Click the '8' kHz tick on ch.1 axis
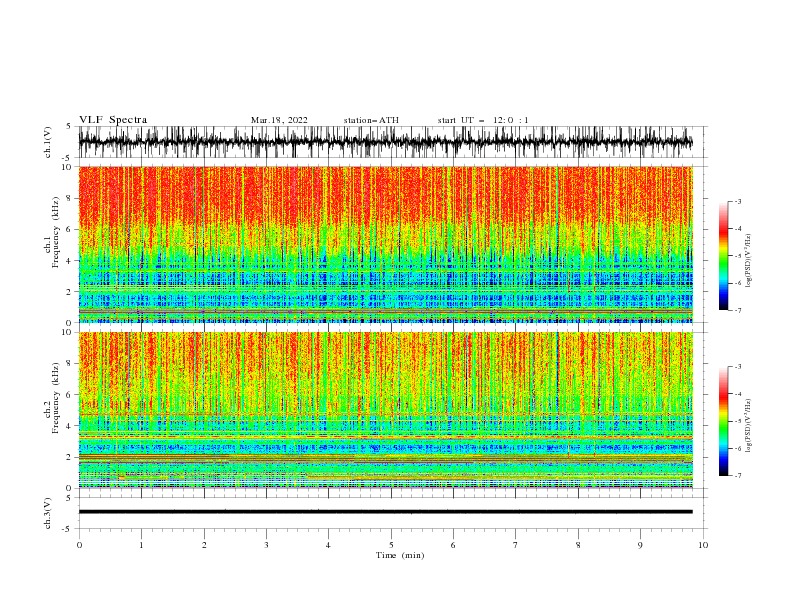 (x=70, y=198)
